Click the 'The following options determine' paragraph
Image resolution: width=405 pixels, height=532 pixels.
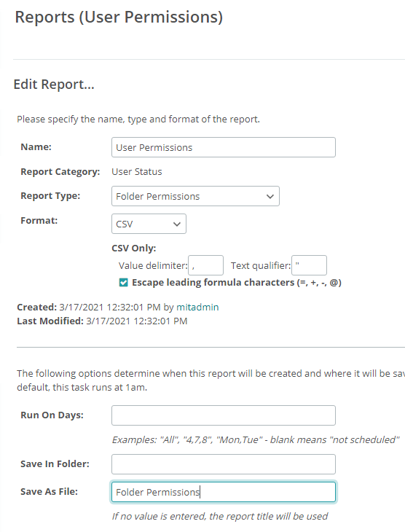tap(211, 380)
